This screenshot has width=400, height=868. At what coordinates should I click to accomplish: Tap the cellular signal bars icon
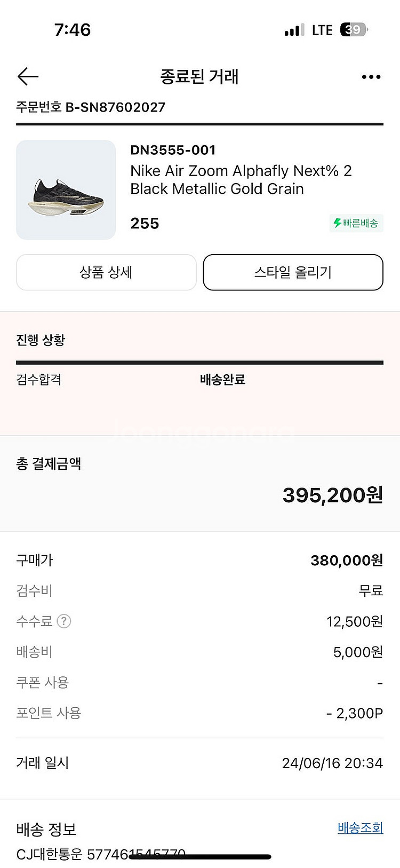(294, 30)
